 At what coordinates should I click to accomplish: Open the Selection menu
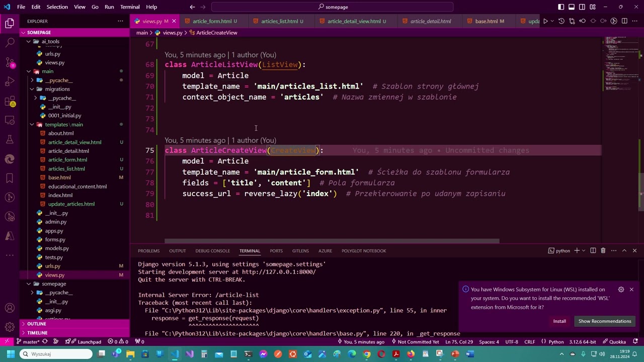tap(57, 7)
